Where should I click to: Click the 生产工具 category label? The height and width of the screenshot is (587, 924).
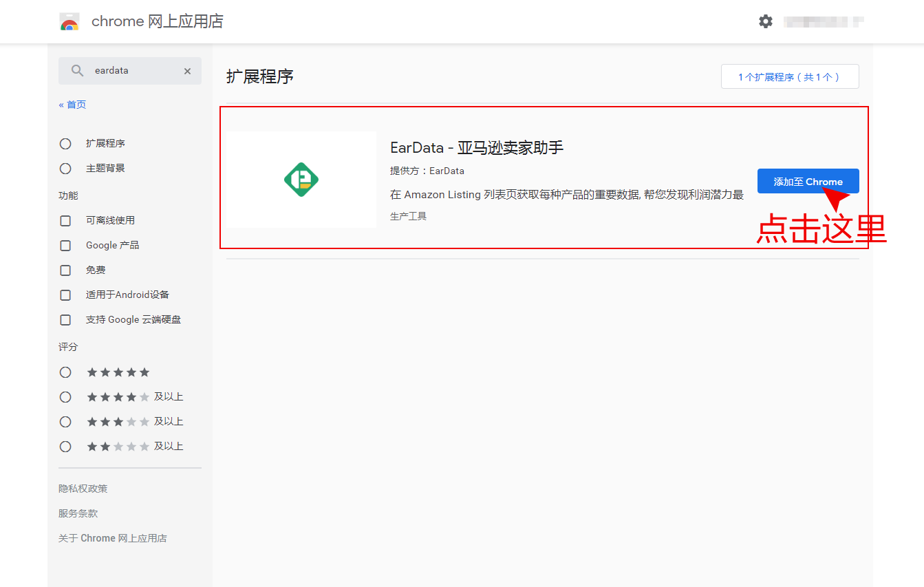409,216
